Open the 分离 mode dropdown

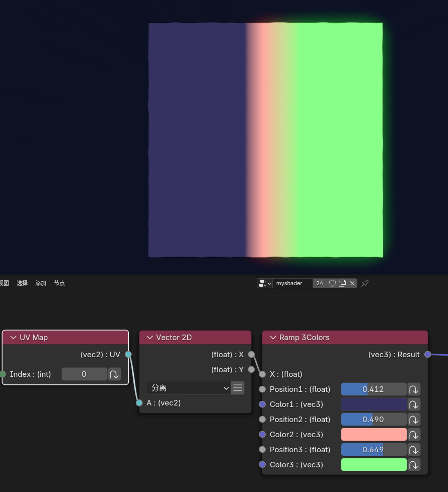coord(189,388)
